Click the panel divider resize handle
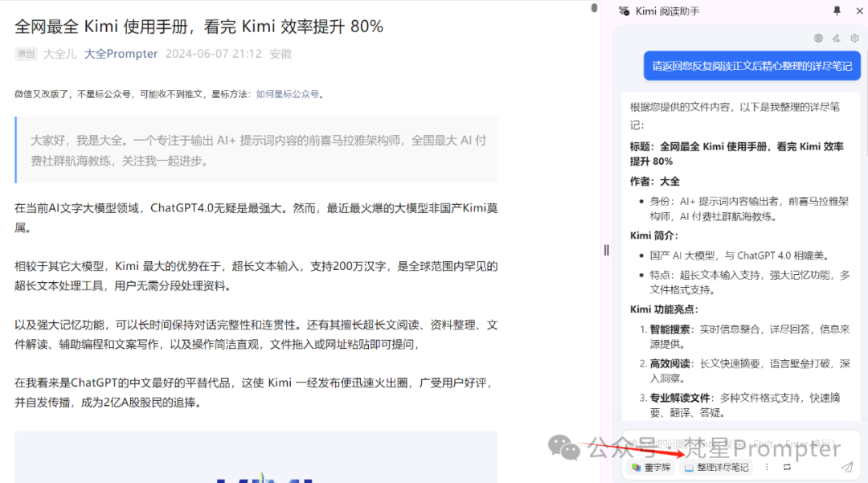This screenshot has height=483, width=868. click(x=607, y=250)
